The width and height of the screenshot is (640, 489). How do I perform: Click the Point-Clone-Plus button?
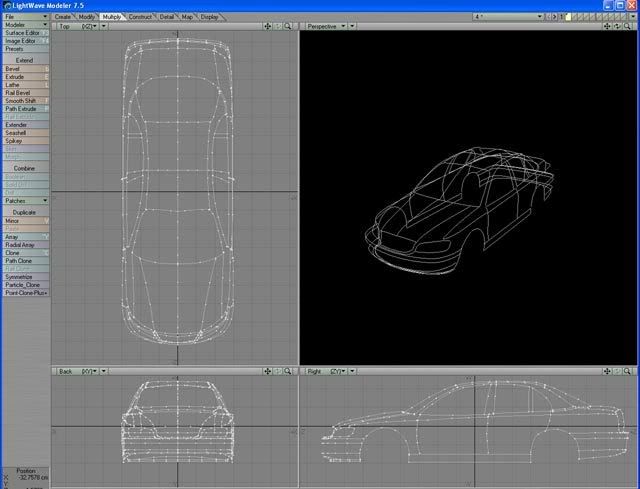coord(26,293)
